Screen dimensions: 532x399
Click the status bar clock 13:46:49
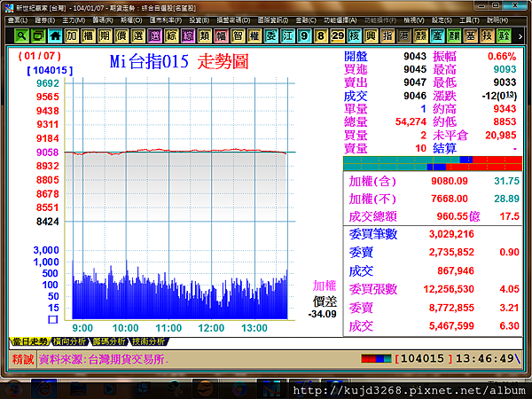(484, 358)
